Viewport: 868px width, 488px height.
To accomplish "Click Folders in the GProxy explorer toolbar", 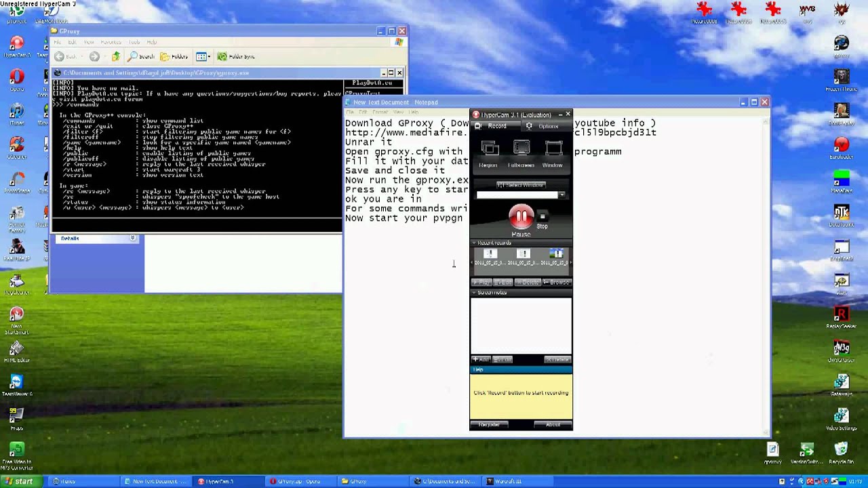I will tap(174, 57).
